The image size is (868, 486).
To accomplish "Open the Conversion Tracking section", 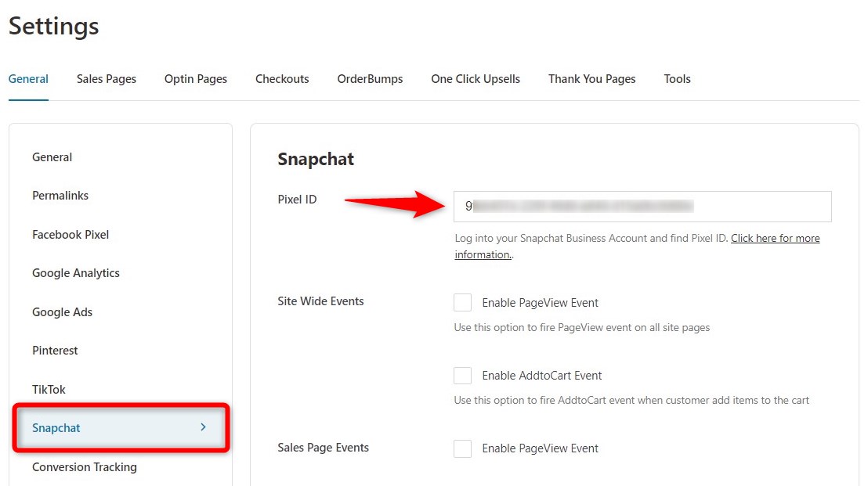I will pos(84,466).
